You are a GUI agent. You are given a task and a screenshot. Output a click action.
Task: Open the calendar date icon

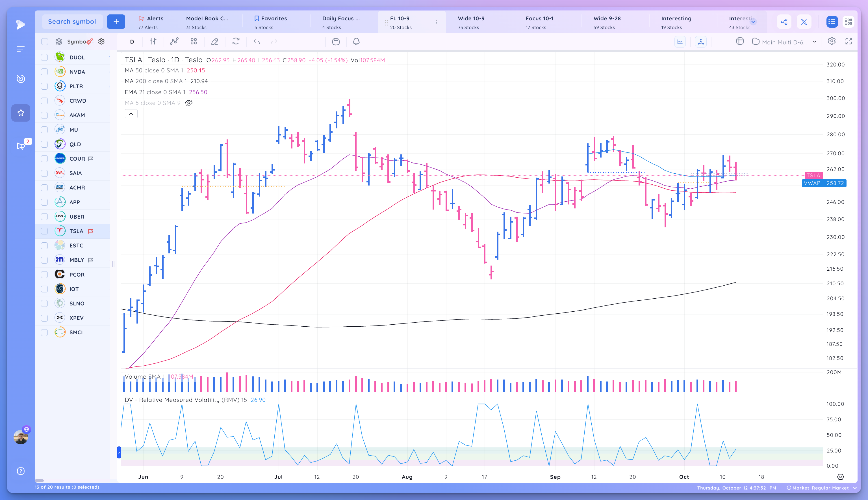click(336, 42)
